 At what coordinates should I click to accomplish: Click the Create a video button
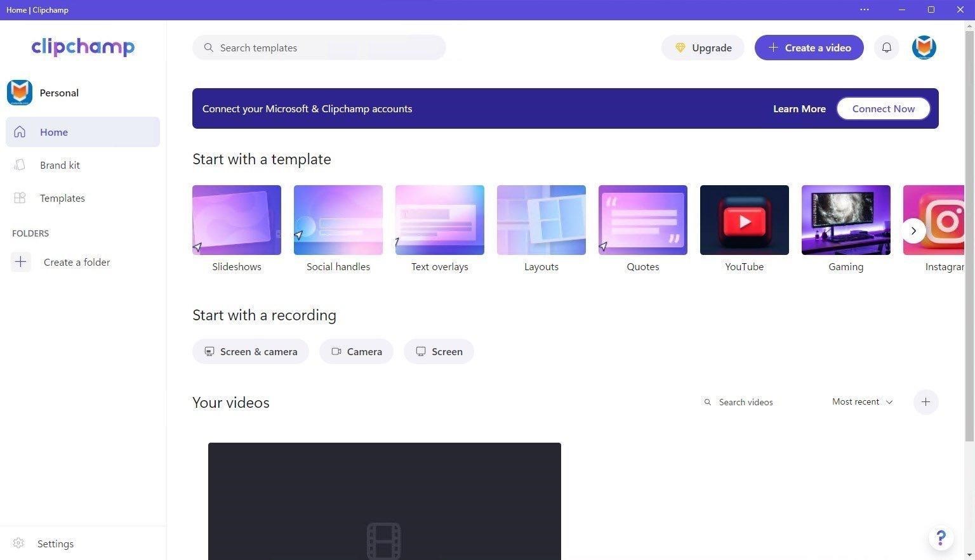pyautogui.click(x=809, y=48)
